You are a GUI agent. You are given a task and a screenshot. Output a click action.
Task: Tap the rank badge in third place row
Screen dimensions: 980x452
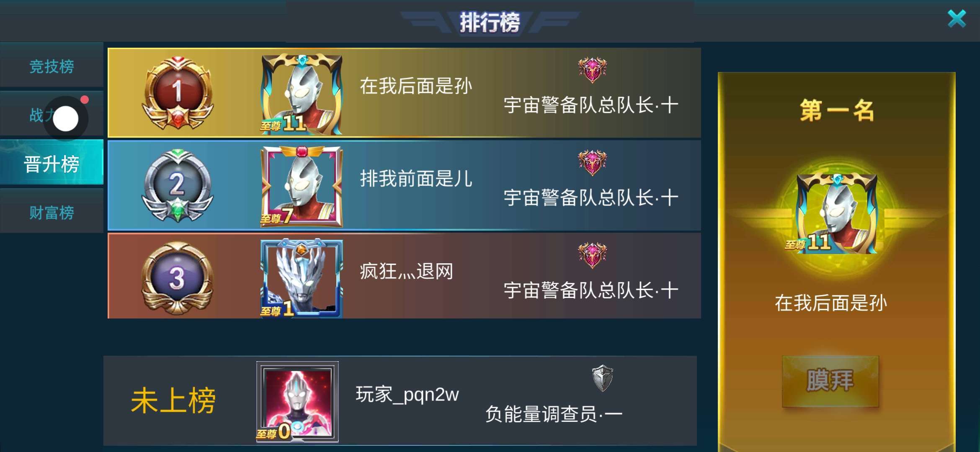pos(592,255)
